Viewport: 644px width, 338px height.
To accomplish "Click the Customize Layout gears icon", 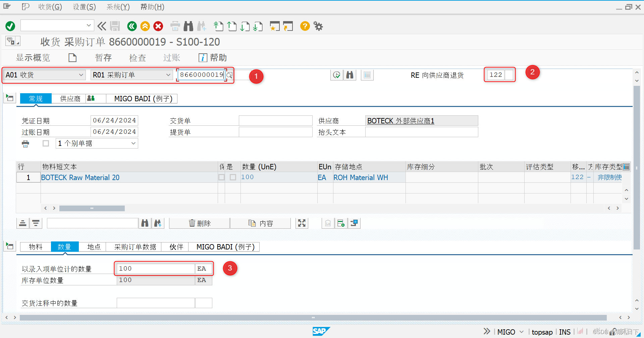I will coord(318,26).
